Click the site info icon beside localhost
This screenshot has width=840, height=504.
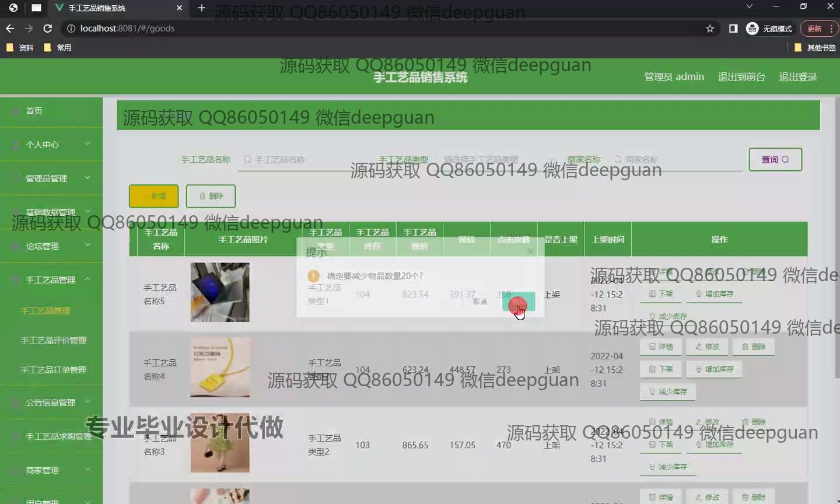point(71,28)
